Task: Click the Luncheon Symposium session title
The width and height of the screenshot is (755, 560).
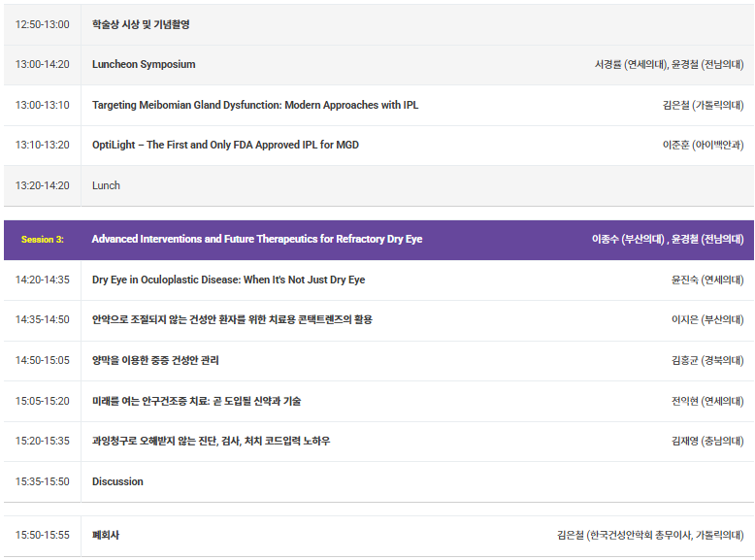Action: click(x=144, y=64)
